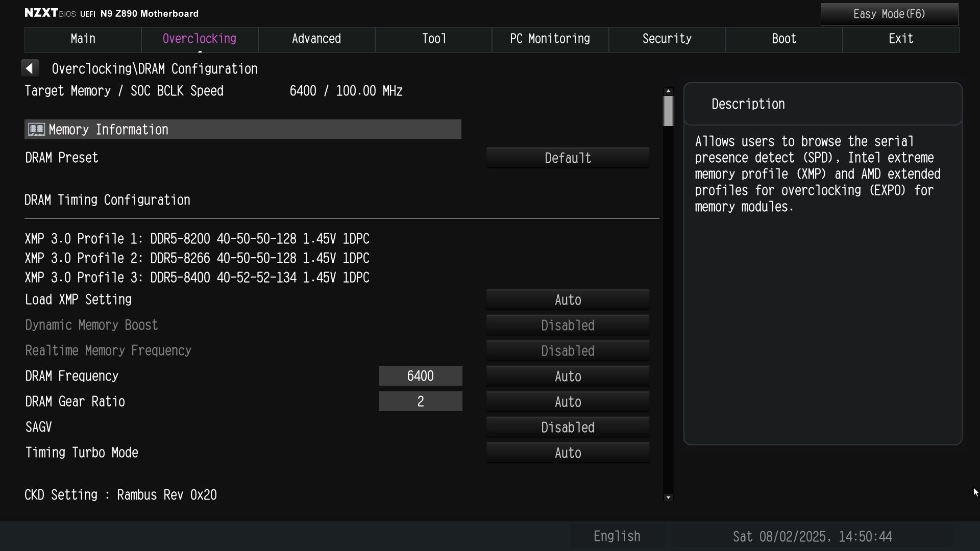Click the Dynamic Memory Boost label
The height and width of the screenshot is (551, 980).
click(x=92, y=325)
